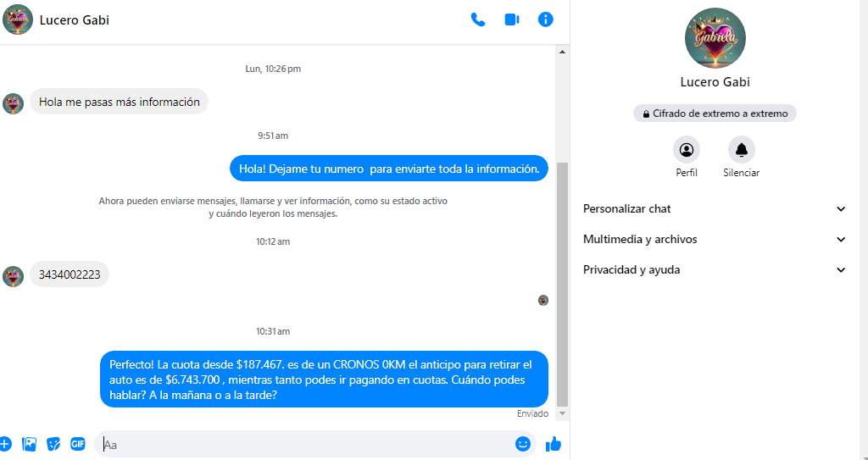This screenshot has width=868, height=460.
Task: Open more actions plus icon
Action: [4, 444]
